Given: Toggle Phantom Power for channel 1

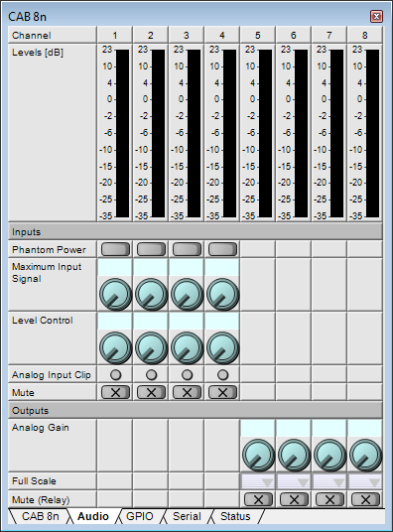Looking at the screenshot, I should (x=115, y=249).
